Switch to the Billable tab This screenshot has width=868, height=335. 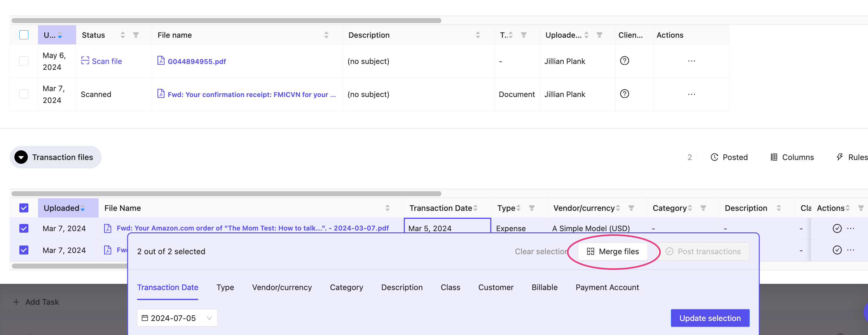point(544,287)
